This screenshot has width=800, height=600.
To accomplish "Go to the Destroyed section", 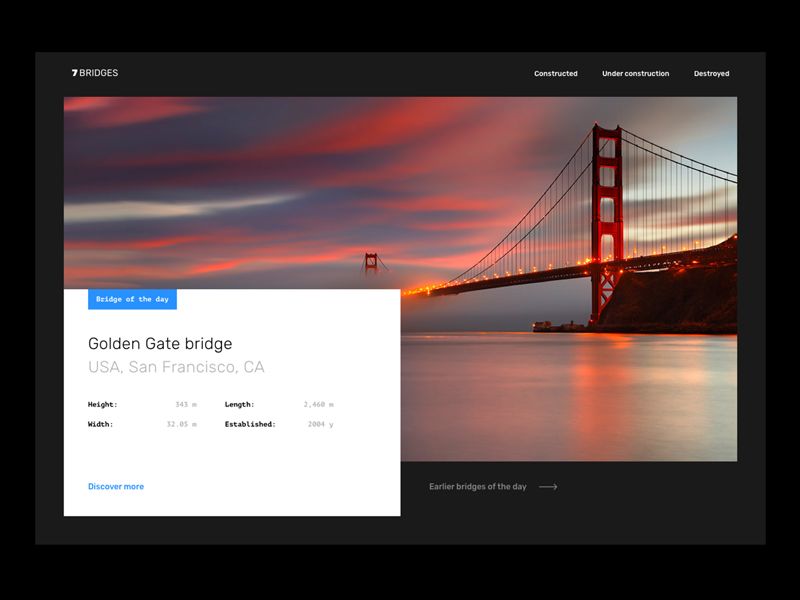I will point(711,74).
